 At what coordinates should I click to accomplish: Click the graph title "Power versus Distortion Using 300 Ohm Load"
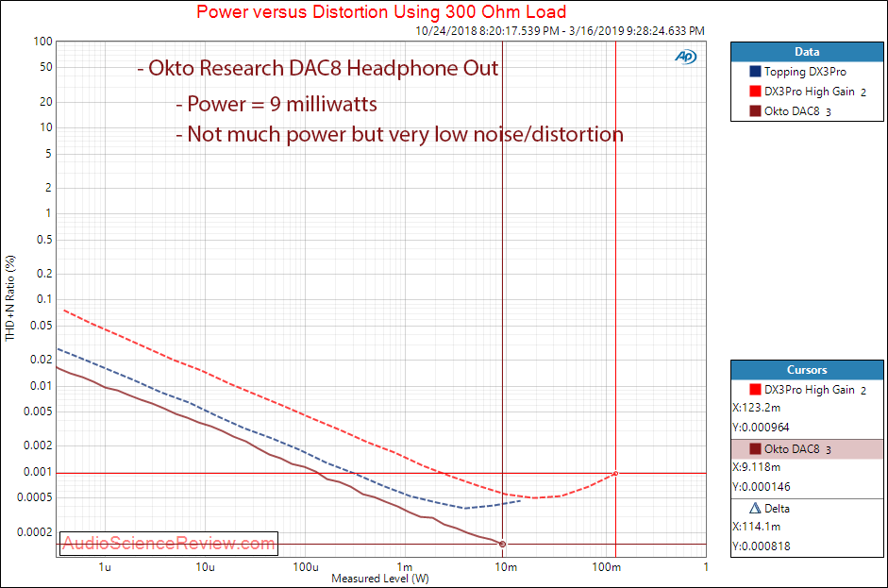pyautogui.click(x=381, y=12)
